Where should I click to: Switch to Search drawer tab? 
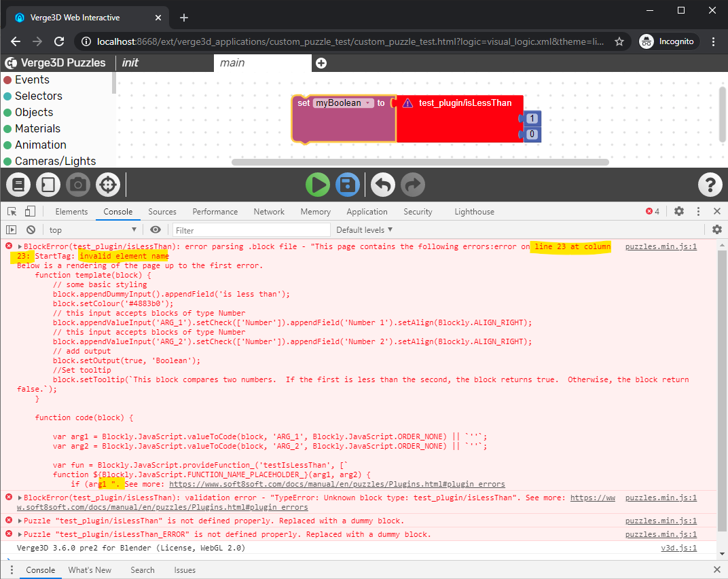pyautogui.click(x=143, y=570)
